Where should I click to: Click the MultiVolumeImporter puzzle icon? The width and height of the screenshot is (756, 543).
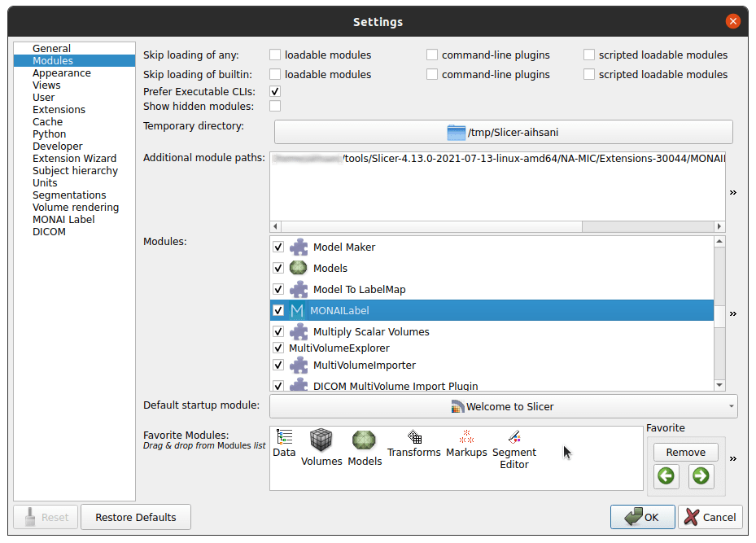(x=299, y=365)
